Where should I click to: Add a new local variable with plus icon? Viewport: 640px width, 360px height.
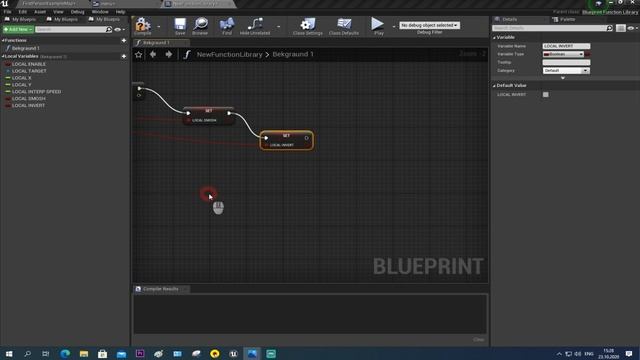click(x=124, y=56)
